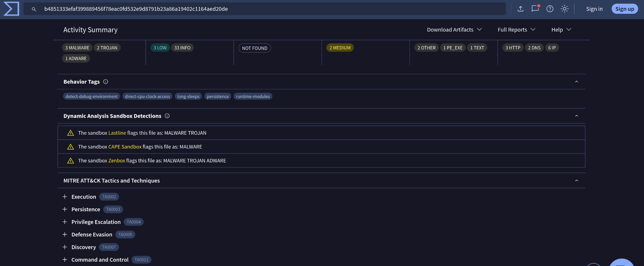
Task: Click the TA0007 tactic ID badge
Action: 109,247
